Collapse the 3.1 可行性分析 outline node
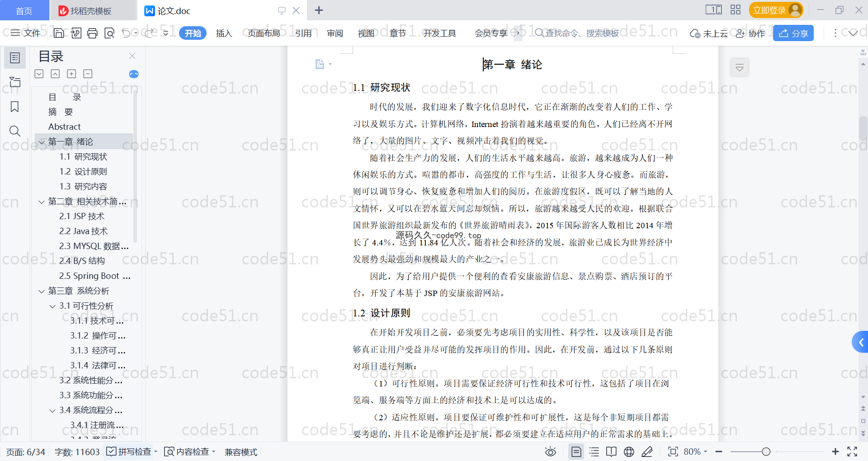This screenshot has width=868, height=461. click(x=52, y=306)
